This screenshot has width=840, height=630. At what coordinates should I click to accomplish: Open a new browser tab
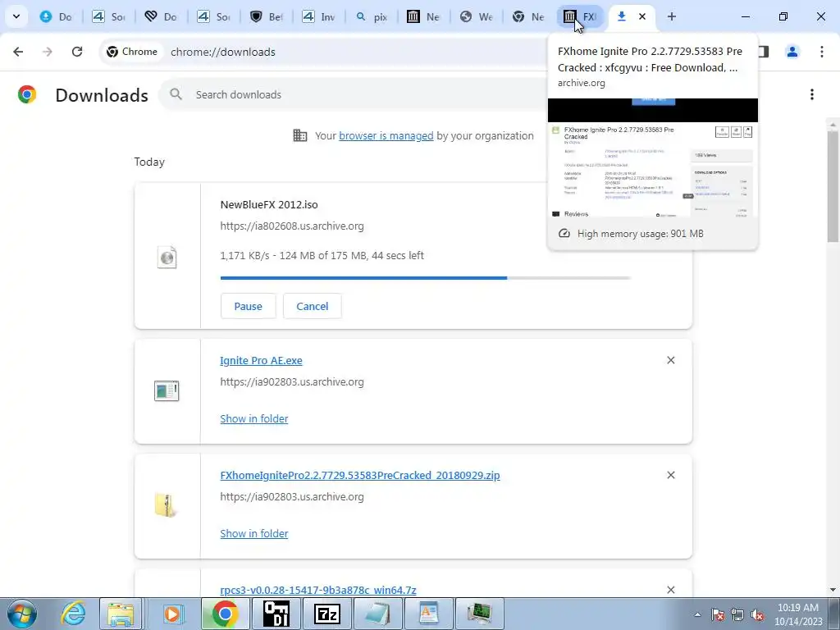pos(671,16)
